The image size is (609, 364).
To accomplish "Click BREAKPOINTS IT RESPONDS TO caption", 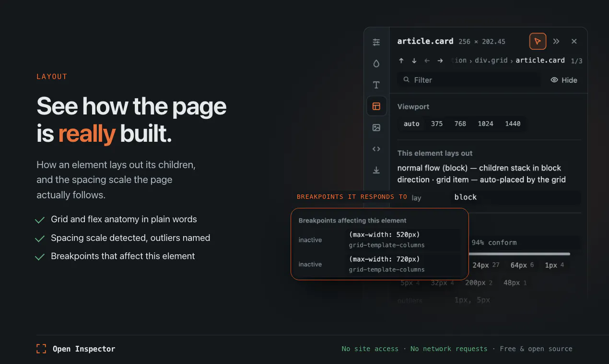I will [352, 197].
